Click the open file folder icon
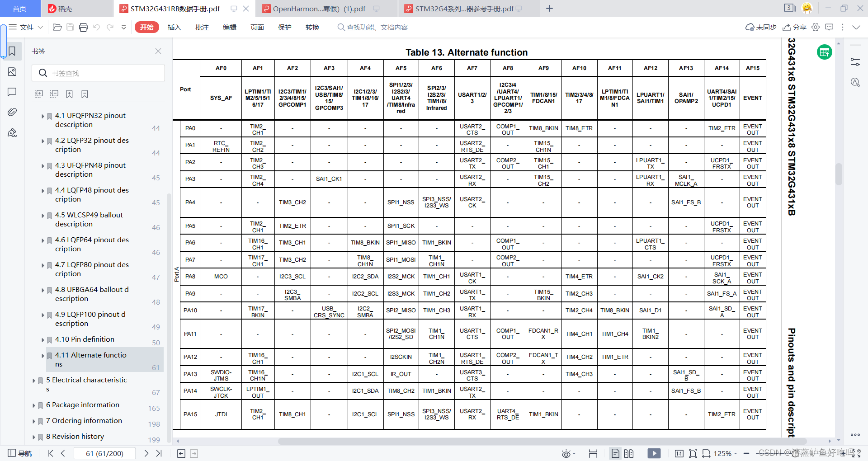The height and width of the screenshot is (461, 868). click(57, 27)
